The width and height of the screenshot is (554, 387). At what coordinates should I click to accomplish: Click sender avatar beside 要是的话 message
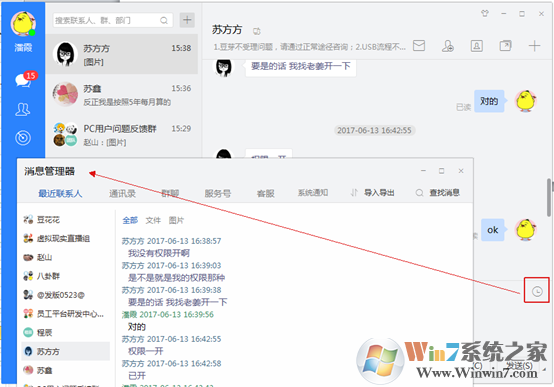[224, 67]
